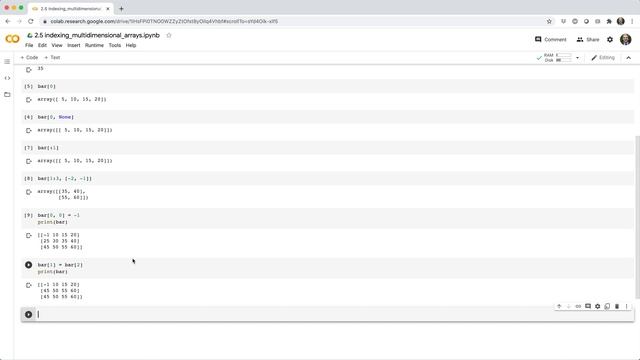Open the View menu

coord(57,45)
